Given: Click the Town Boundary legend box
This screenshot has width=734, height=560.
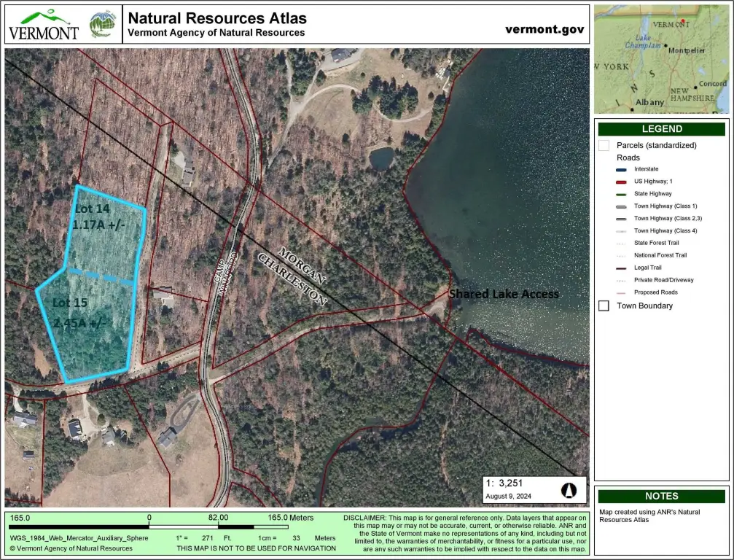Looking at the screenshot, I should (604, 306).
